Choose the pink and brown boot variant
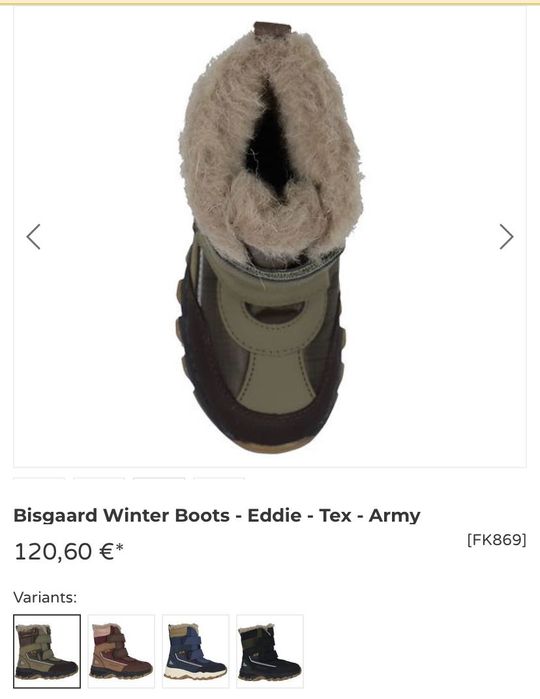The image size is (540, 699). click(x=121, y=651)
